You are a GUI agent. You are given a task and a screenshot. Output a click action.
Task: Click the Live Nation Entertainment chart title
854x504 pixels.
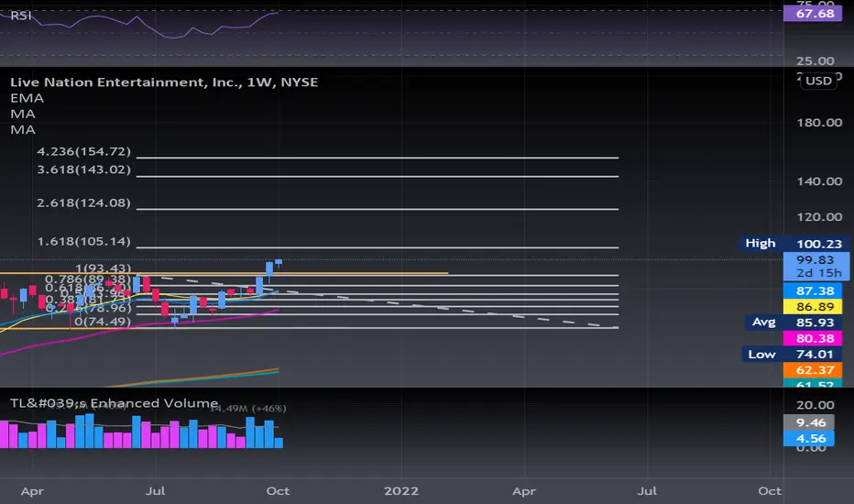tap(164, 82)
